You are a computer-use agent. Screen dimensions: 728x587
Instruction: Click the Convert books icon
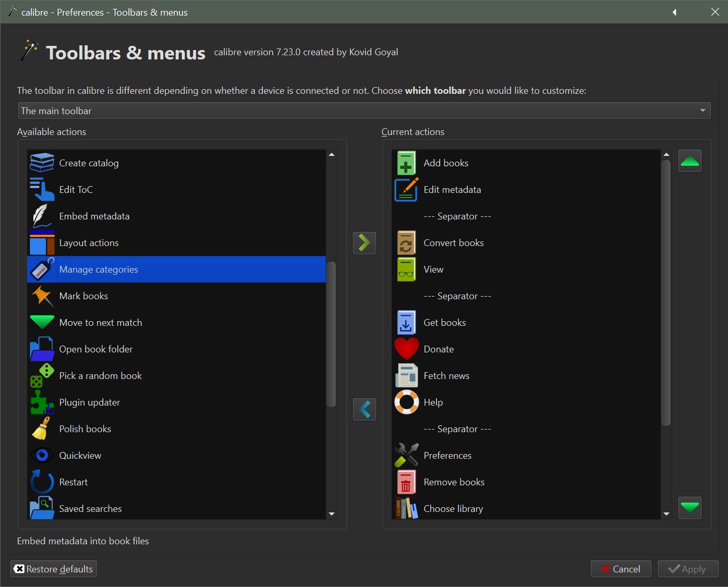tap(406, 243)
